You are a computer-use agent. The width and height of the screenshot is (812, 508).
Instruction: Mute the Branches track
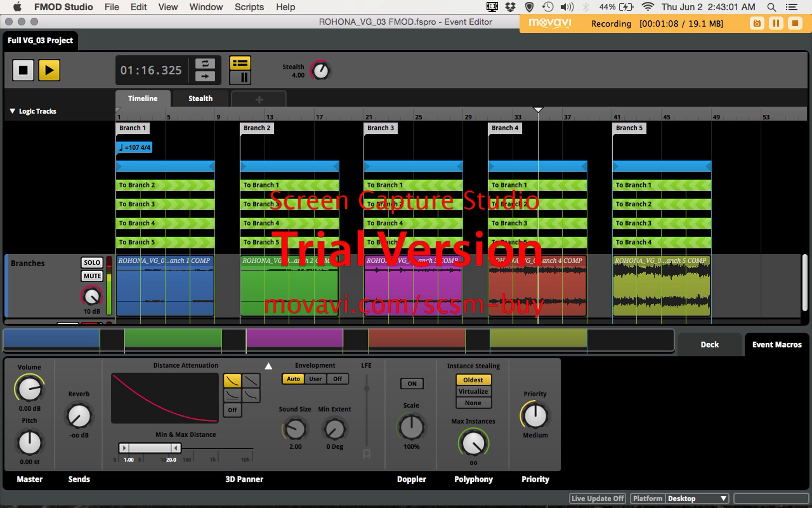pyautogui.click(x=92, y=276)
